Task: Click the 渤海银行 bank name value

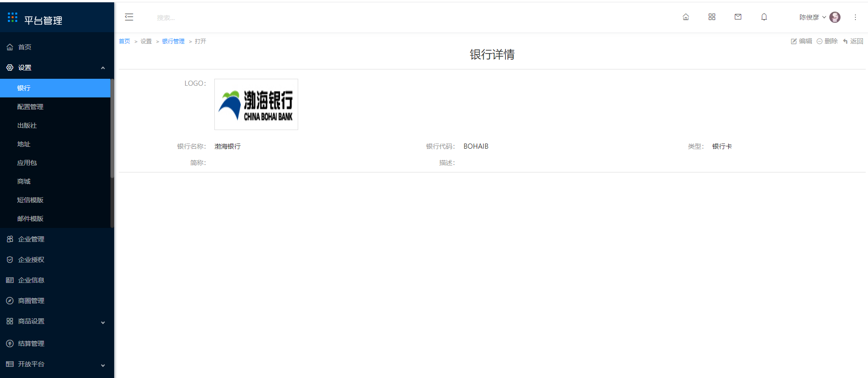Action: (x=227, y=146)
